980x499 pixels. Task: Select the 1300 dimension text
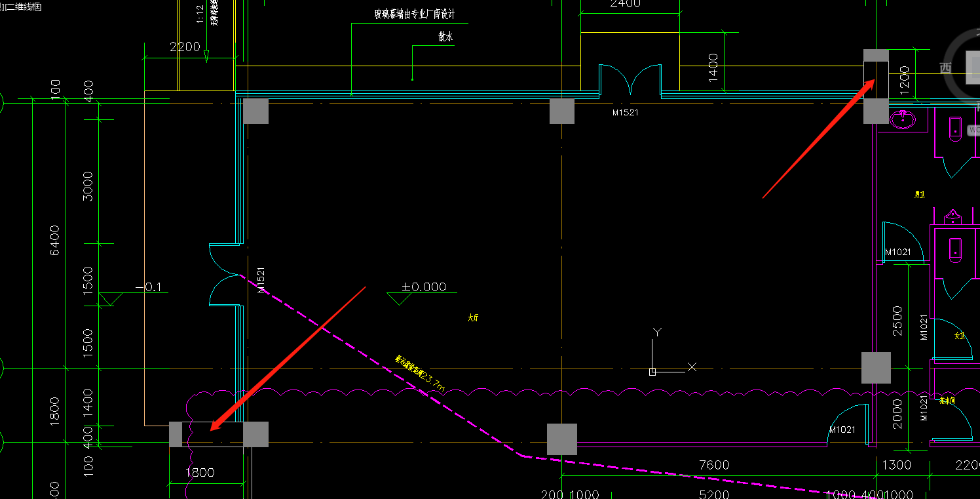click(x=897, y=465)
